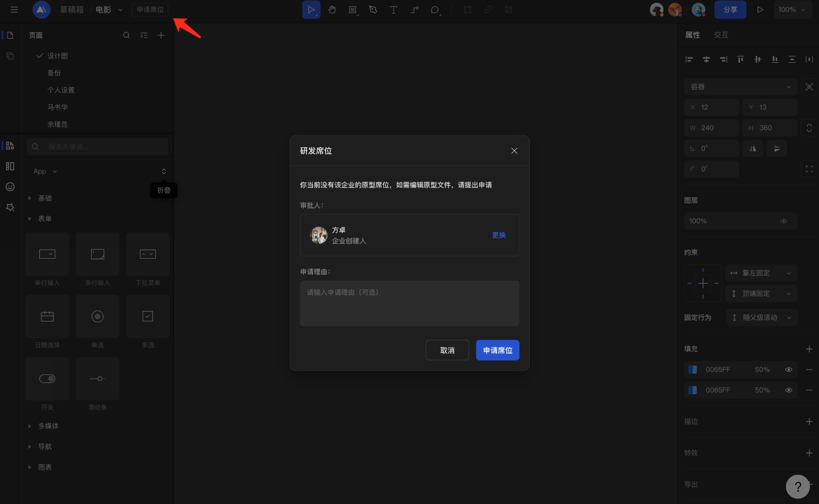The height and width of the screenshot is (504, 819).
Task: Open the pages panel sidebar icon
Action: coord(10,35)
